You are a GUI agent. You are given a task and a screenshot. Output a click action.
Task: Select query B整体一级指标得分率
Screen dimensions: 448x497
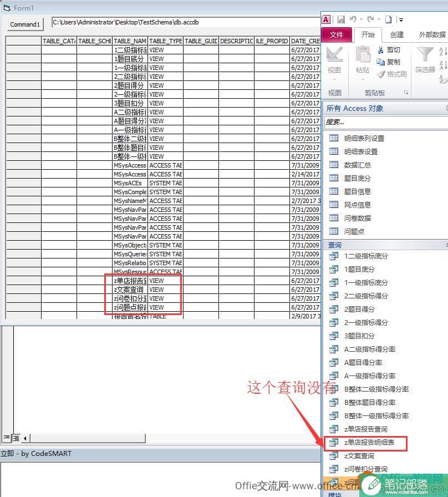[376, 416]
